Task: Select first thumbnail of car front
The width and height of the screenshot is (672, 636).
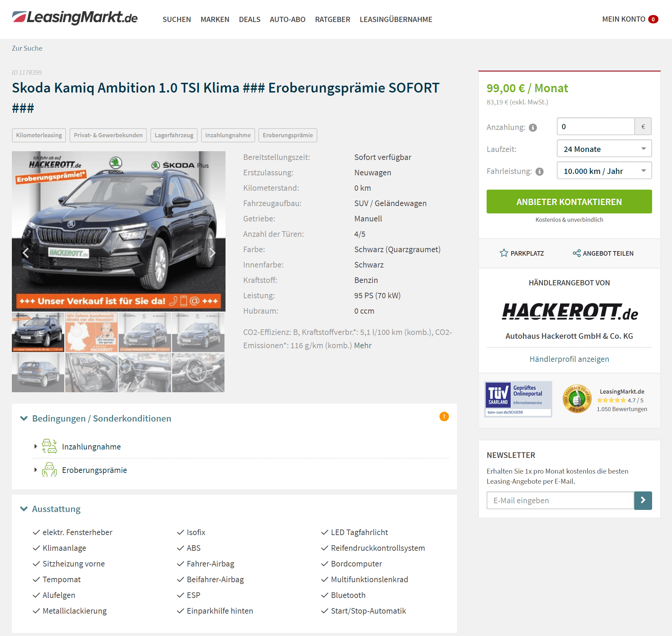Action: tap(38, 332)
